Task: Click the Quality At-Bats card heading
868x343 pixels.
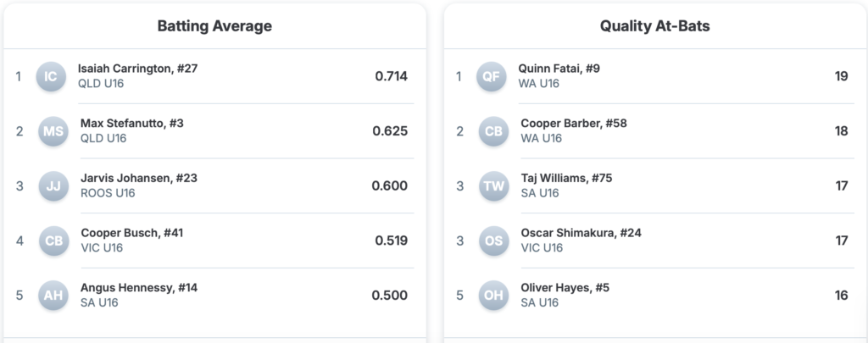Action: click(654, 26)
